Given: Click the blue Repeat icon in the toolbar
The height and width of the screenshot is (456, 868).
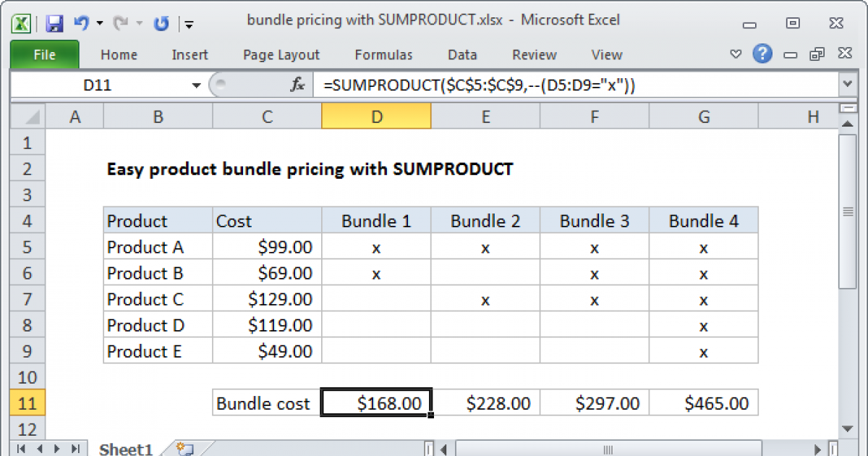Looking at the screenshot, I should point(161,21).
